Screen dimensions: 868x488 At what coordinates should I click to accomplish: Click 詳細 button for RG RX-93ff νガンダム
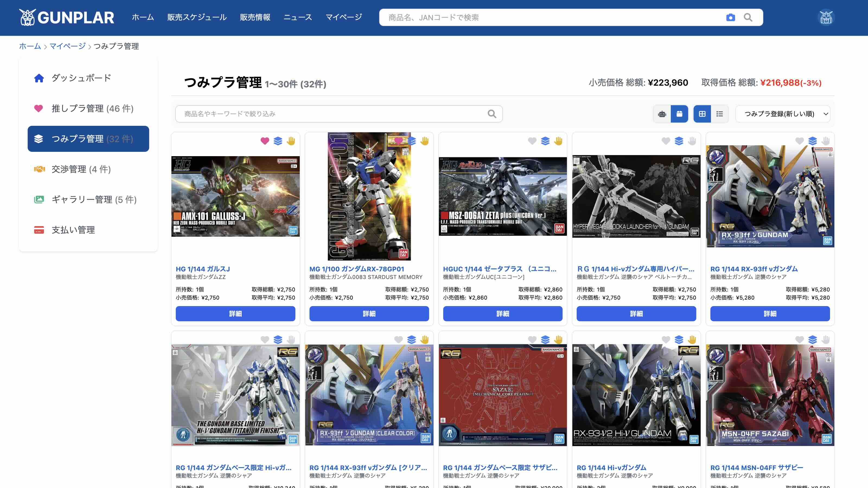[x=770, y=314]
